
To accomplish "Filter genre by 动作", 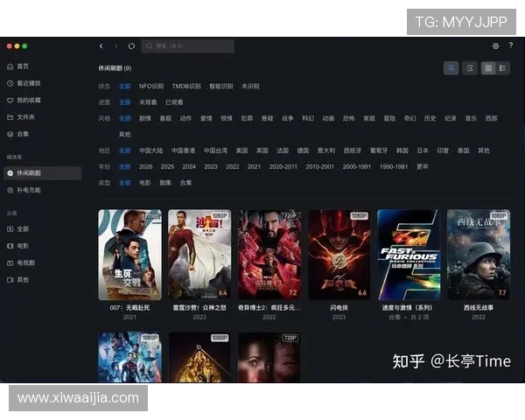I will point(185,118).
